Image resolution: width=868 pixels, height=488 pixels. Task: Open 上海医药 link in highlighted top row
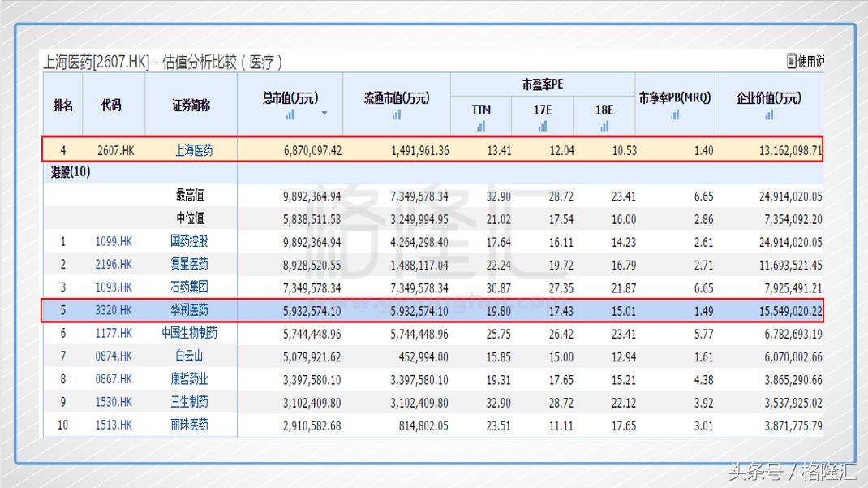tap(194, 150)
